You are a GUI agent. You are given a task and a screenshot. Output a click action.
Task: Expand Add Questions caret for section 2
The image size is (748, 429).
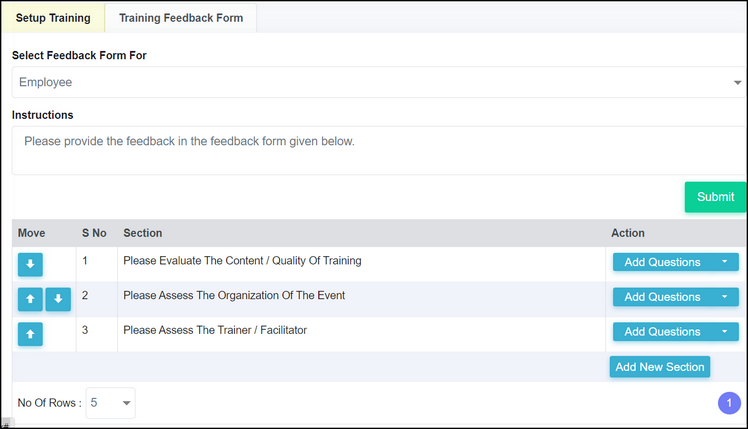(724, 297)
